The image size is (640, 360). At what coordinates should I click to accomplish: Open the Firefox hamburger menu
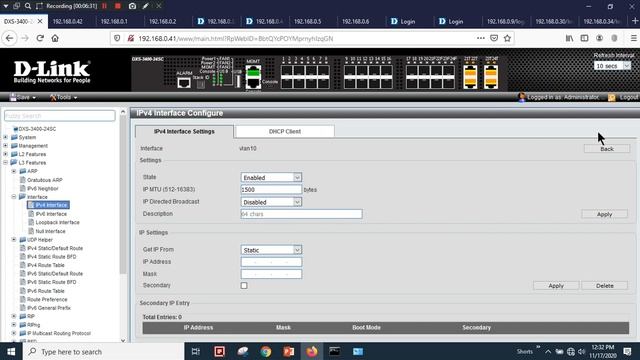pos(633,38)
